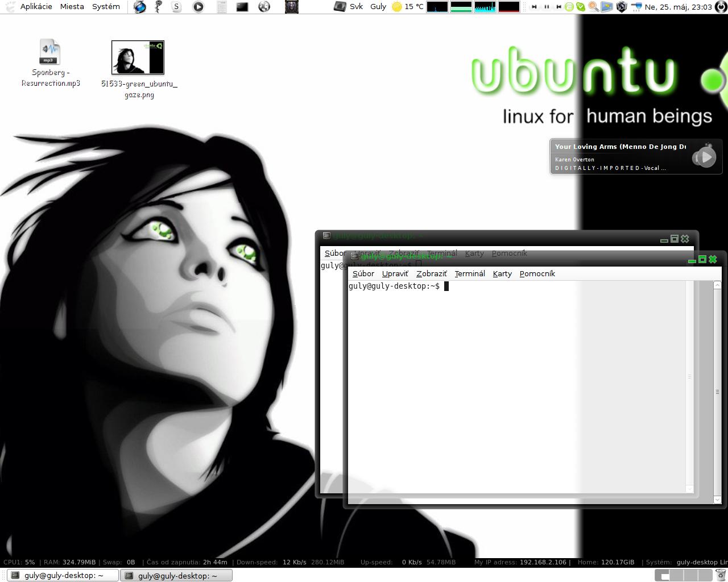The image size is (728, 582).
Task: Open Karty menu in front terminal
Action: tap(502, 273)
